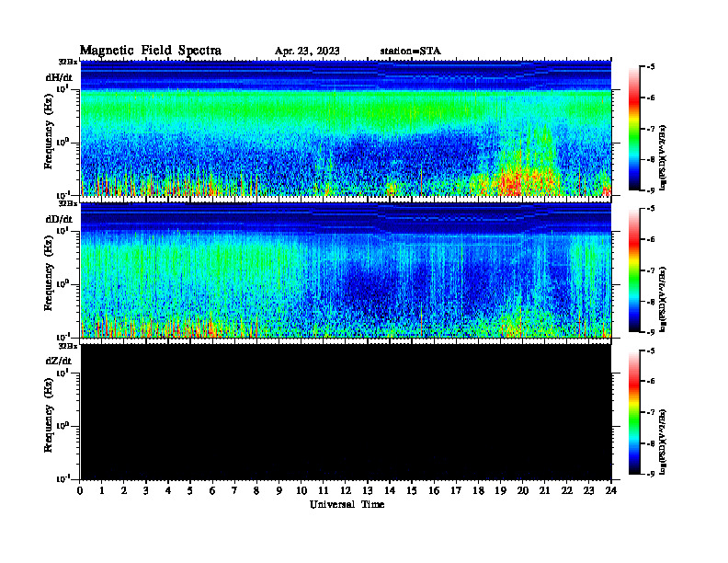Click hour 22 on the Universal Time axis
728x563 pixels.
(x=567, y=491)
